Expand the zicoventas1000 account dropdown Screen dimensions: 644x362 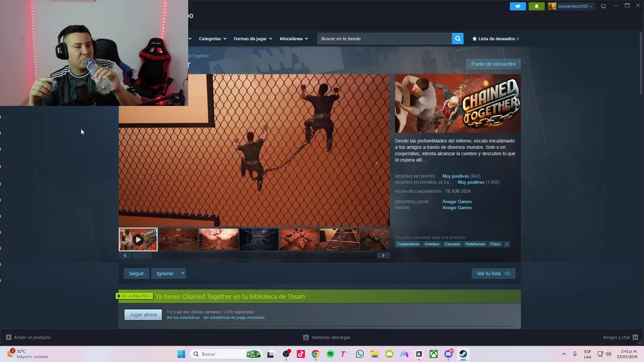pyautogui.click(x=591, y=7)
